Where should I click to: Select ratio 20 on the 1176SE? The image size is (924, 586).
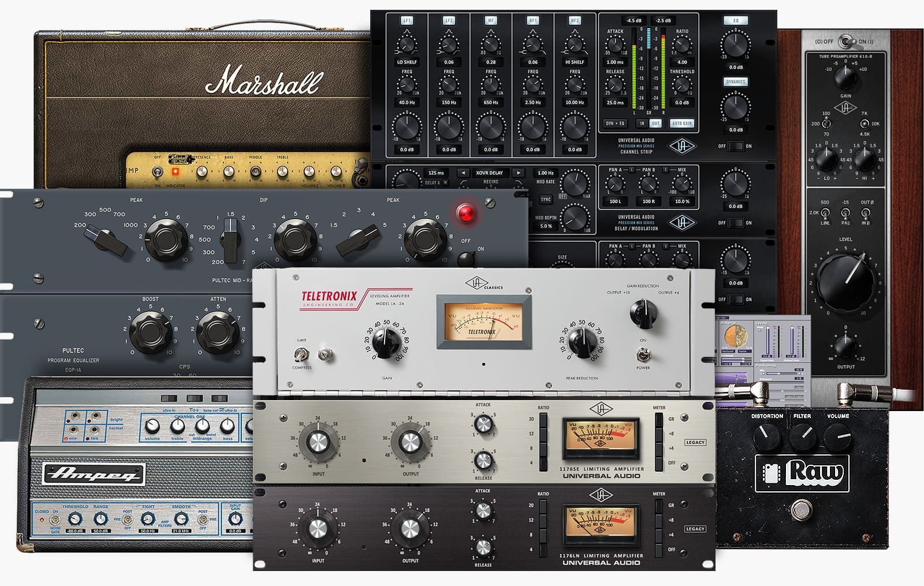[x=543, y=420]
